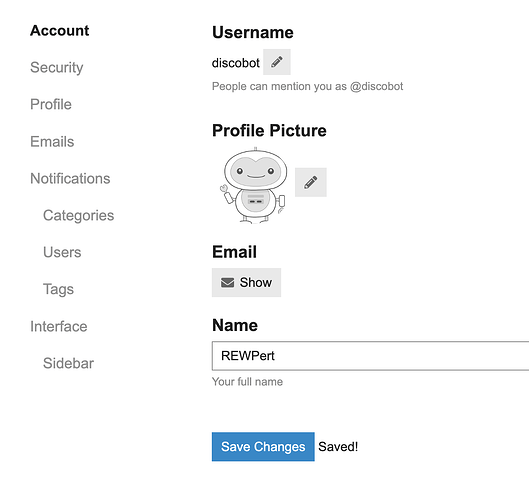This screenshot has width=529, height=500.
Task: Click the envelope Show email button
Action: click(246, 282)
